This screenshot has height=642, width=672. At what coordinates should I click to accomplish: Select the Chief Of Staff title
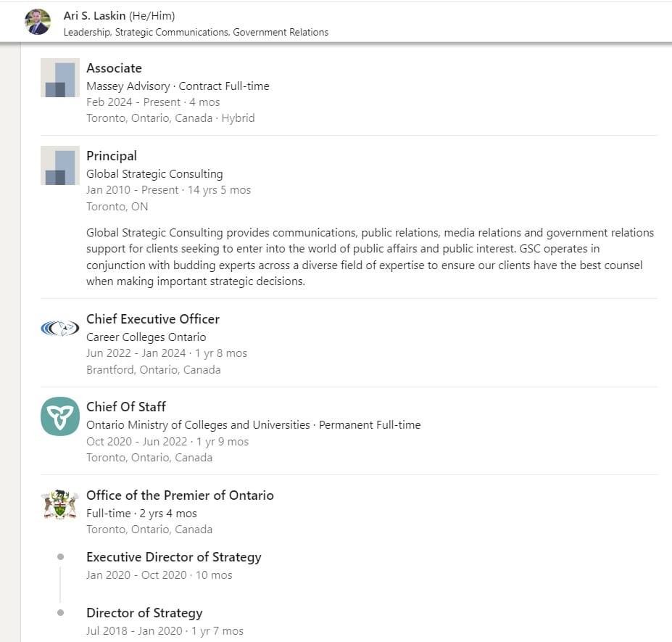coord(126,407)
